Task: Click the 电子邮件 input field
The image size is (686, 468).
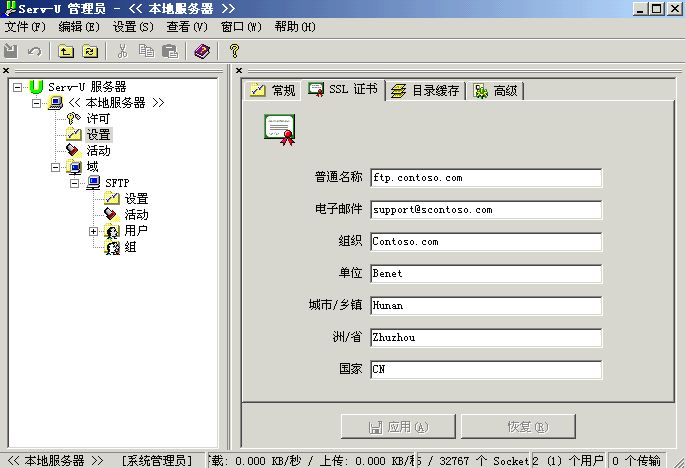Action: 486,210
